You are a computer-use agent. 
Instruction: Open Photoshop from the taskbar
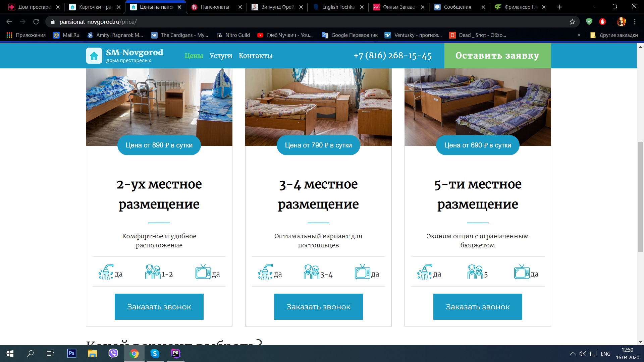point(71,353)
